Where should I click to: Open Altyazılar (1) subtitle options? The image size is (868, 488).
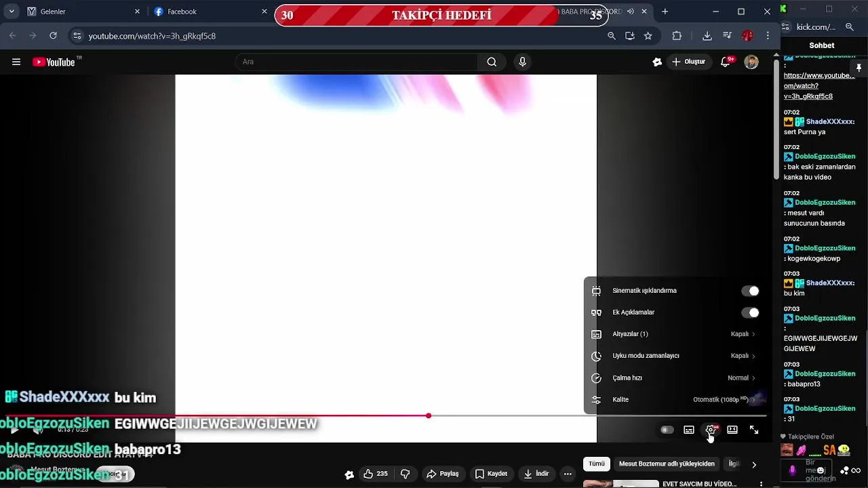(x=675, y=334)
